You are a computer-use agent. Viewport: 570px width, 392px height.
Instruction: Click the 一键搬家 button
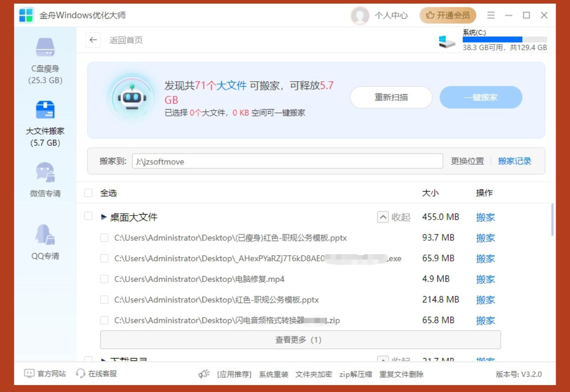tap(481, 97)
